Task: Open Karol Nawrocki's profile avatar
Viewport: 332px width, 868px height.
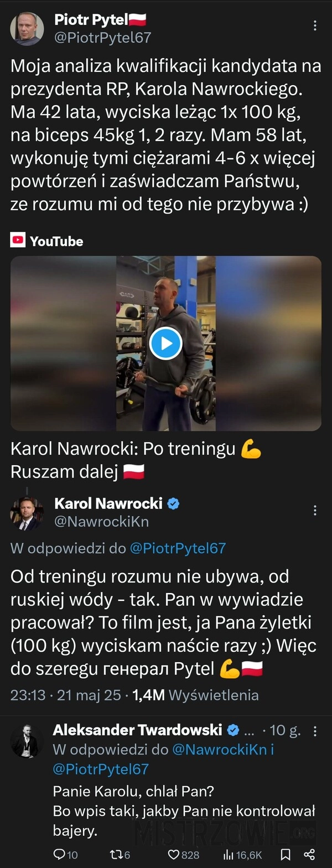Action: click(26, 513)
